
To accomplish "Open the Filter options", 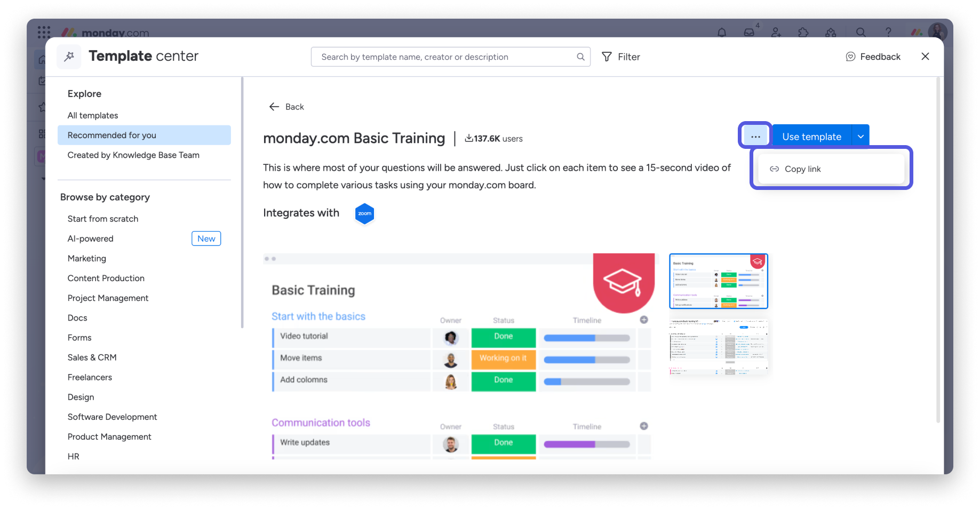I will pos(621,57).
